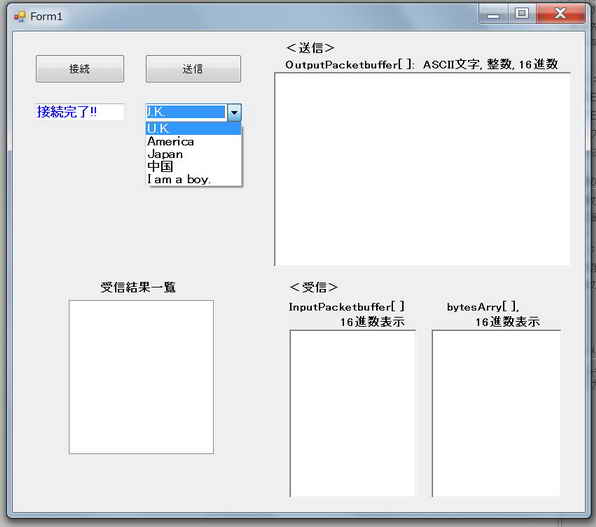596x527 pixels.
Task: Click the 送信 send button
Action: pos(193,69)
